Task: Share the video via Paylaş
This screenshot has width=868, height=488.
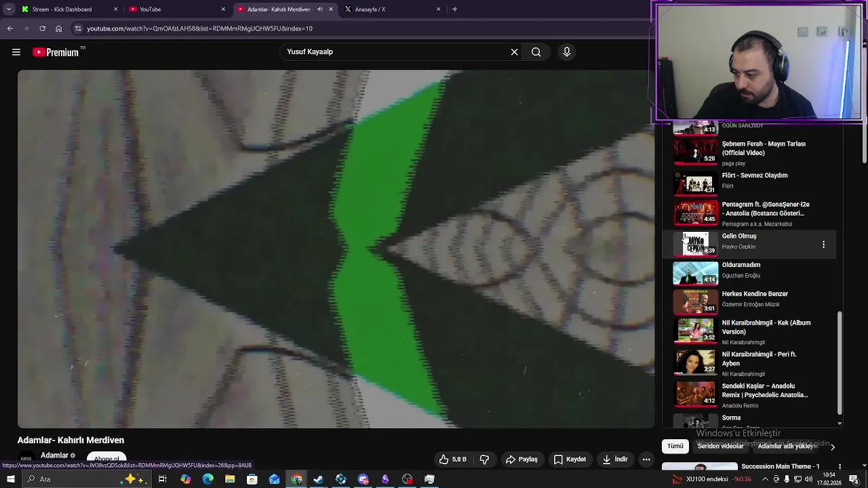Action: [521, 460]
